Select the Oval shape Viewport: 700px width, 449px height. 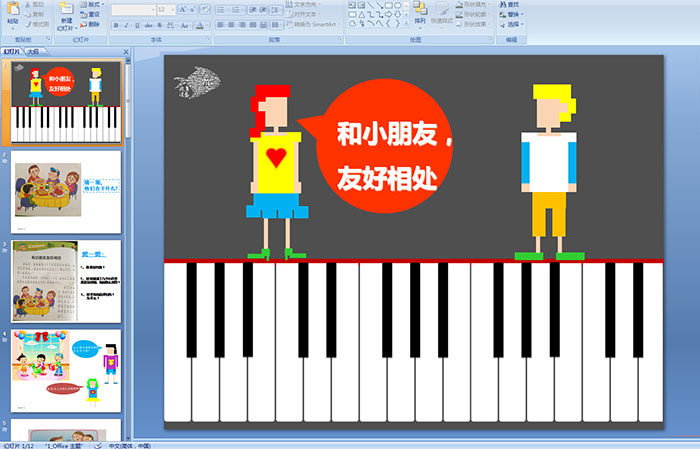click(x=397, y=5)
